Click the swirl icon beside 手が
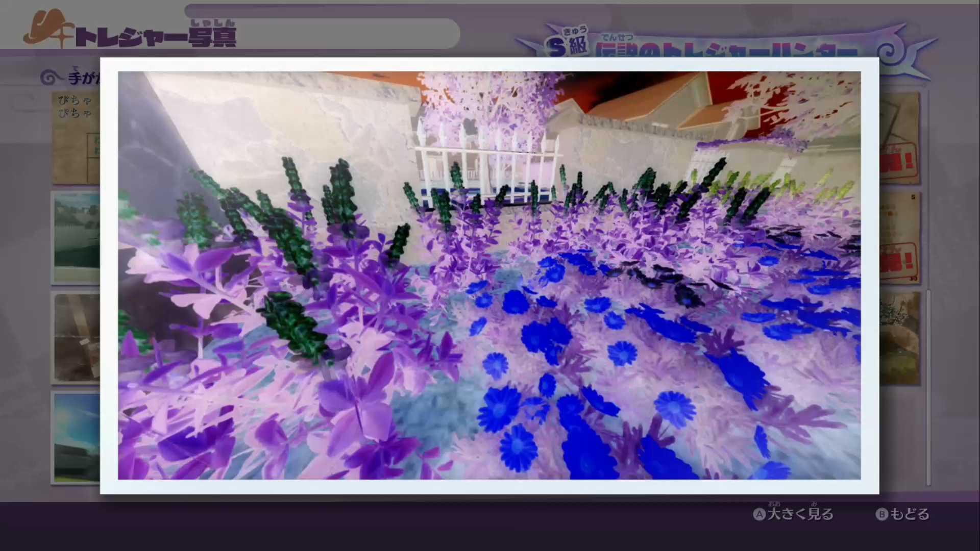 pos(51,78)
